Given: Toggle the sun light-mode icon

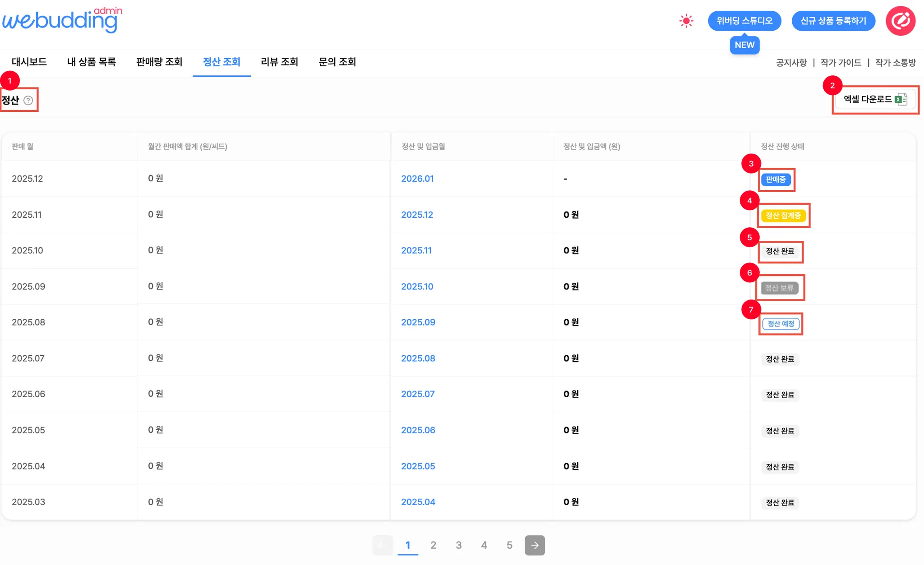Looking at the screenshot, I should (x=686, y=21).
